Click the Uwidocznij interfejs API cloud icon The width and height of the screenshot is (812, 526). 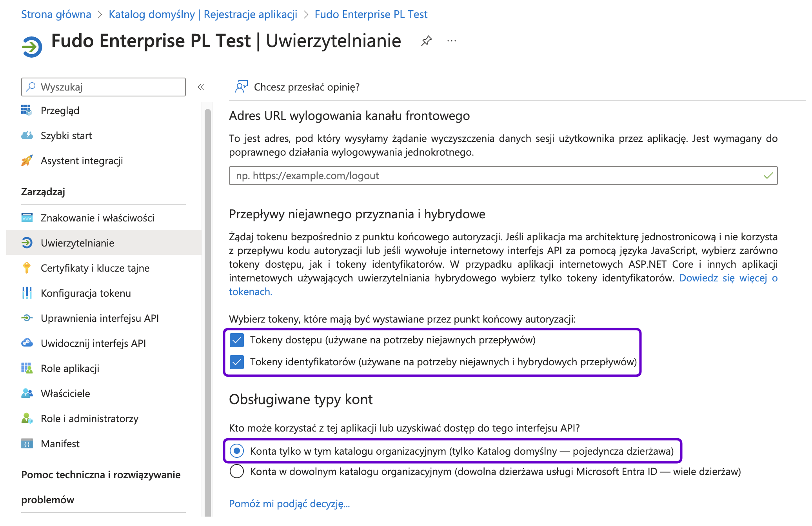click(27, 343)
